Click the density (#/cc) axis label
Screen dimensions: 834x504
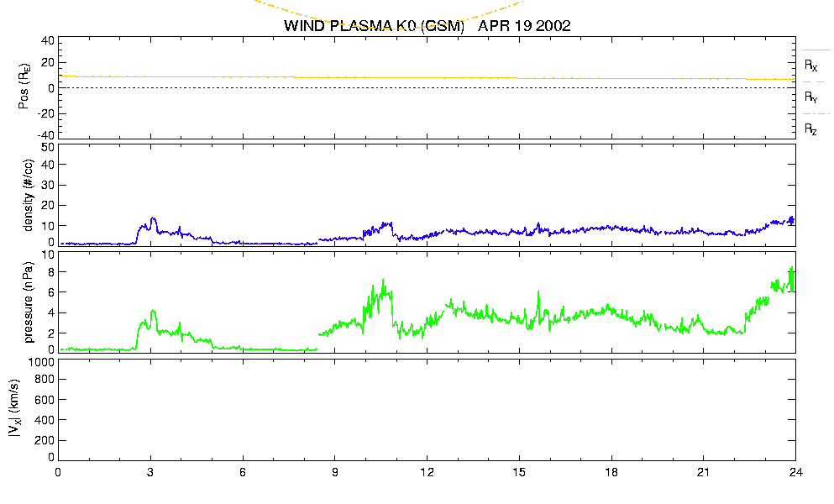click(28, 195)
